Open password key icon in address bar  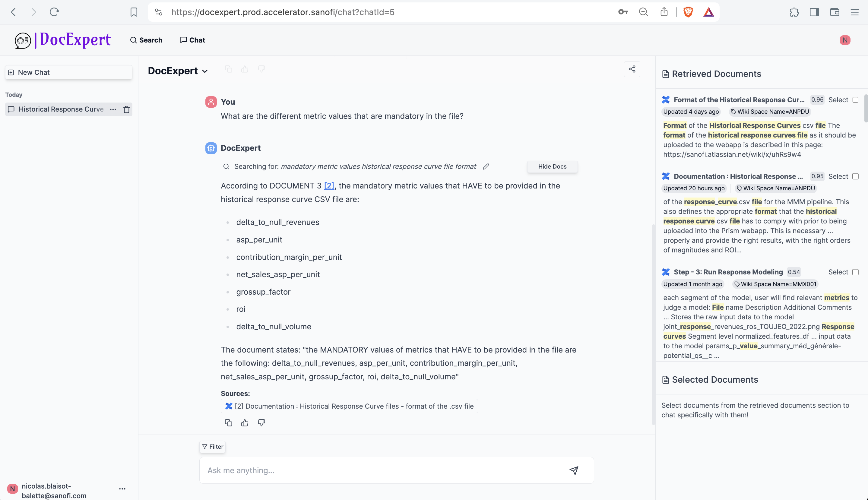pos(623,12)
